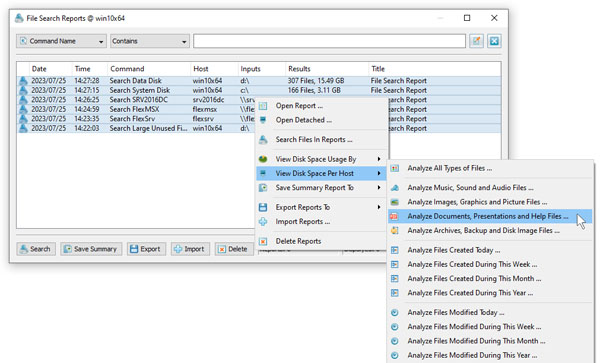The image size is (600, 363).
Task: Click the 'Search FlexSrv' command cell
Action: pos(132,119)
